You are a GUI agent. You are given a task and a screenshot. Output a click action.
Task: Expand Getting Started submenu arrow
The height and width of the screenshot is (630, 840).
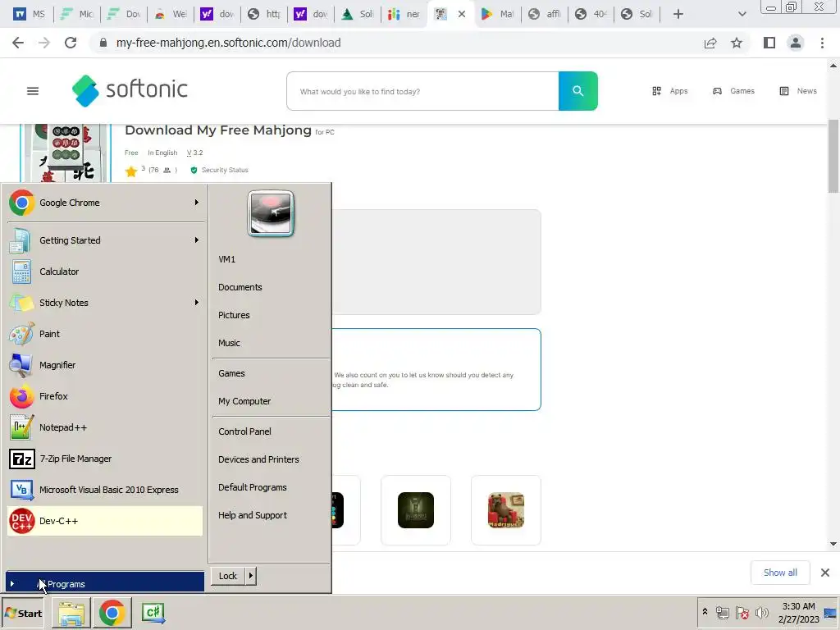tap(197, 240)
